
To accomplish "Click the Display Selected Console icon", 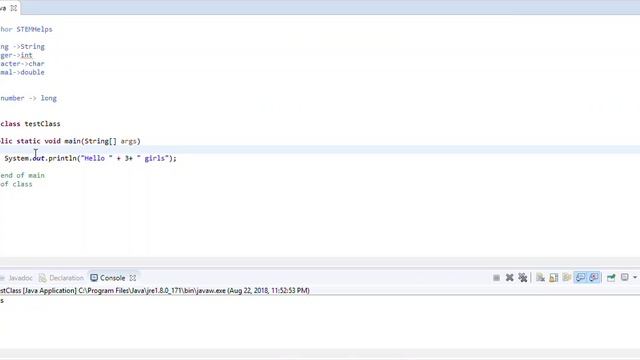I will (624, 278).
